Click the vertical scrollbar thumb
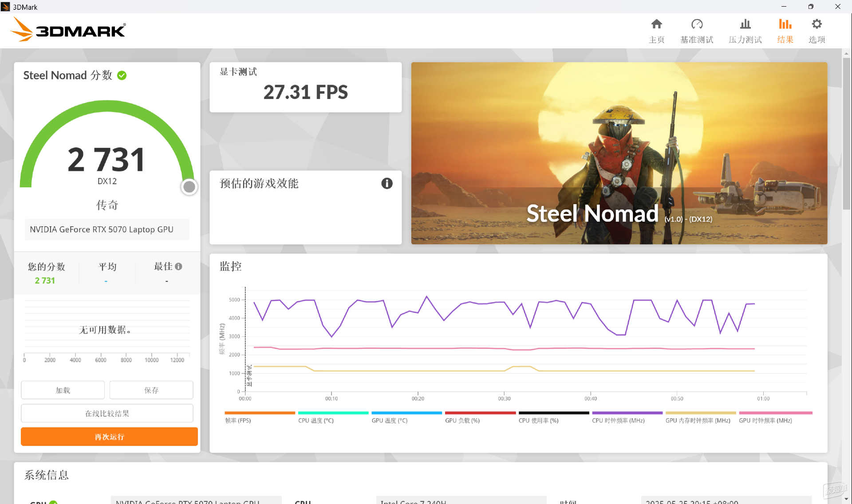Screen dimensions: 852x504 [x=846, y=133]
